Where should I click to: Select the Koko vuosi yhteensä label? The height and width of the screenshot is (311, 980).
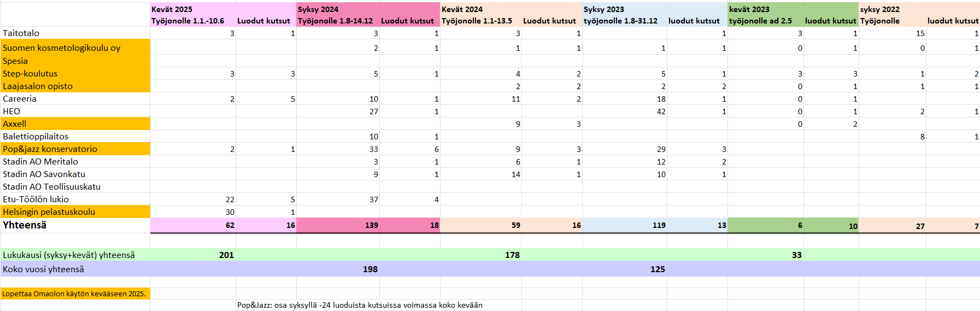click(x=75, y=269)
